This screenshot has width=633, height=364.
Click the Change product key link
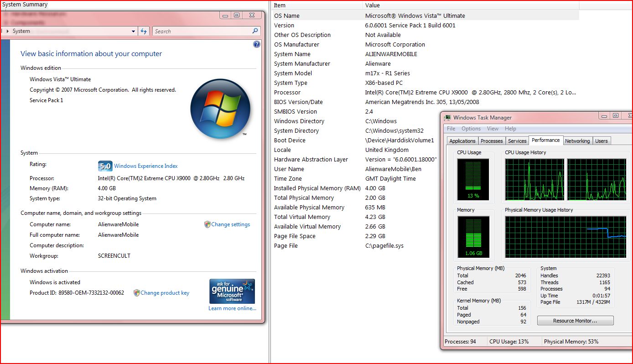point(165,293)
